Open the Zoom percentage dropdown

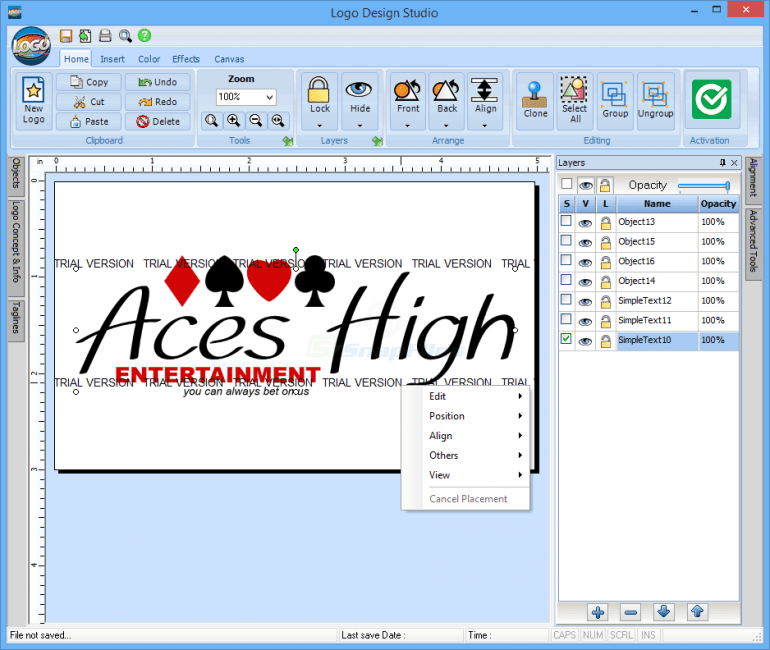point(269,97)
